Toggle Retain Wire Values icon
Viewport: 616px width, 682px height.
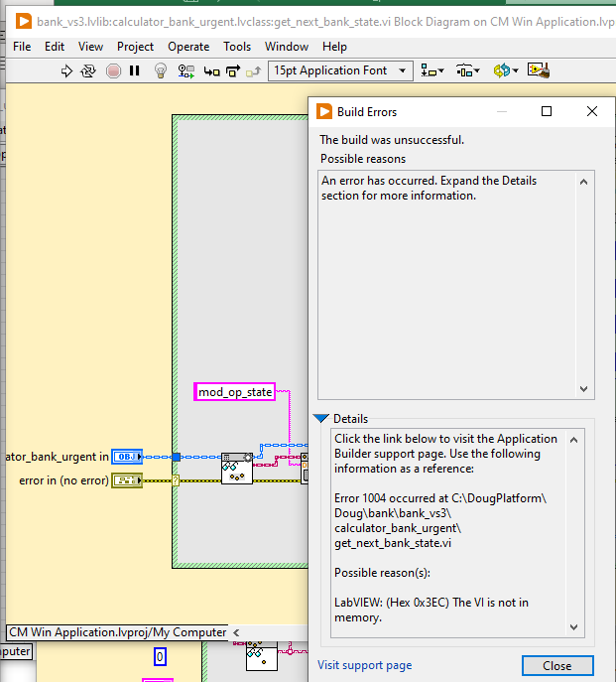click(x=186, y=70)
